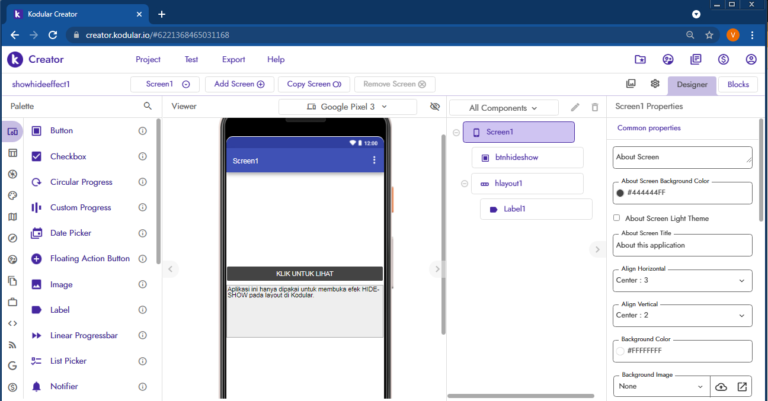The height and width of the screenshot is (401, 768).
Task: Open the account profile icon in header
Action: point(751,60)
